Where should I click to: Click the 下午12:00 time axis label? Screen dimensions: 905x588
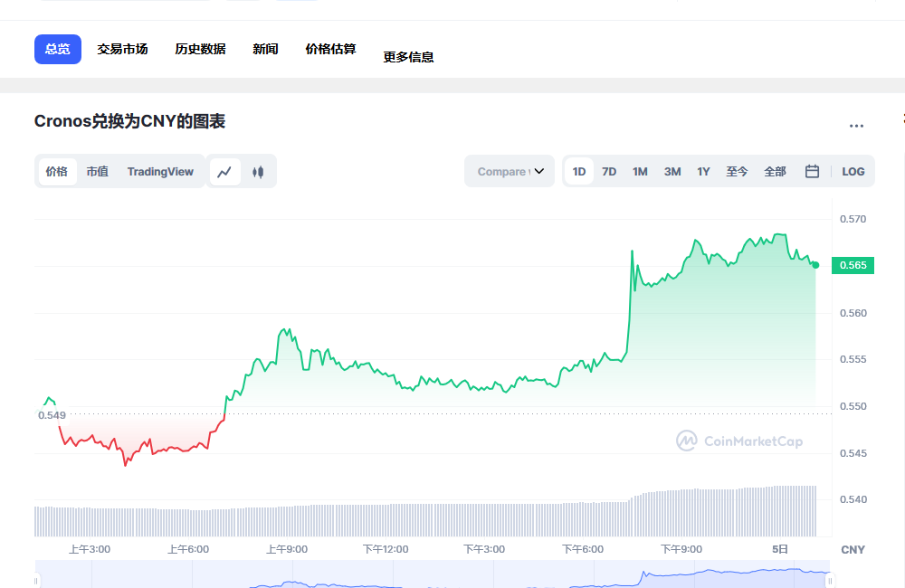coord(386,549)
